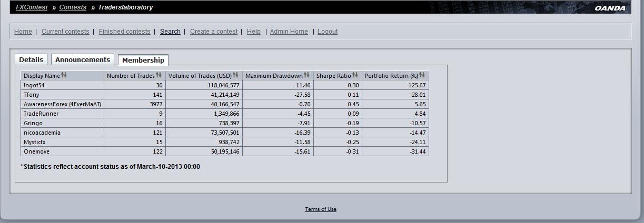644x223 pixels.
Task: Click TradeRunner's volume 1,349,866
Action: (x=226, y=114)
